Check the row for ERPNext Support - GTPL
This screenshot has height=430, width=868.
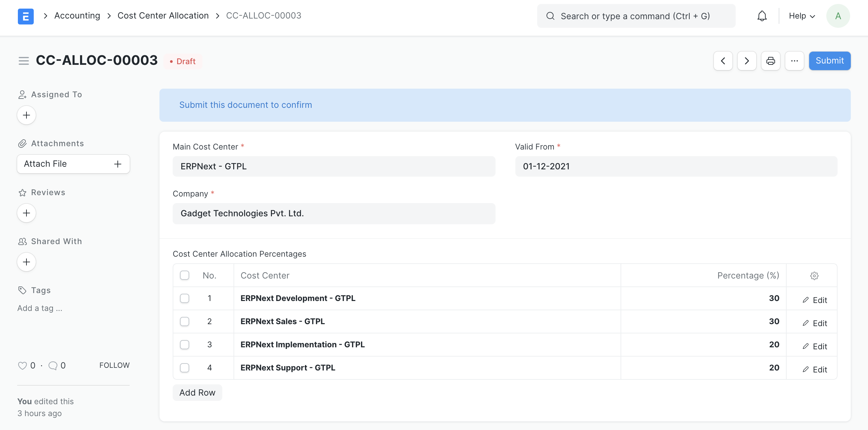tap(185, 368)
